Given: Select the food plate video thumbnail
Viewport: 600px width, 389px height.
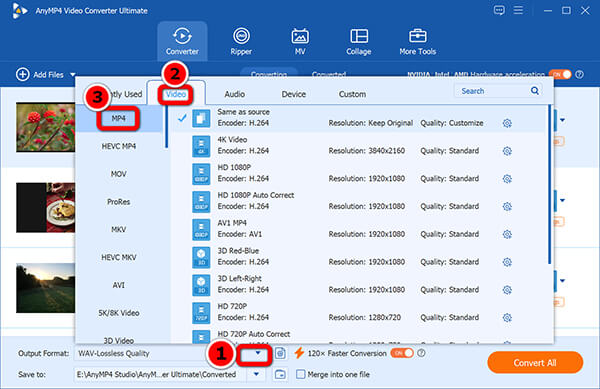Looking at the screenshot, I should pyautogui.click(x=46, y=207).
